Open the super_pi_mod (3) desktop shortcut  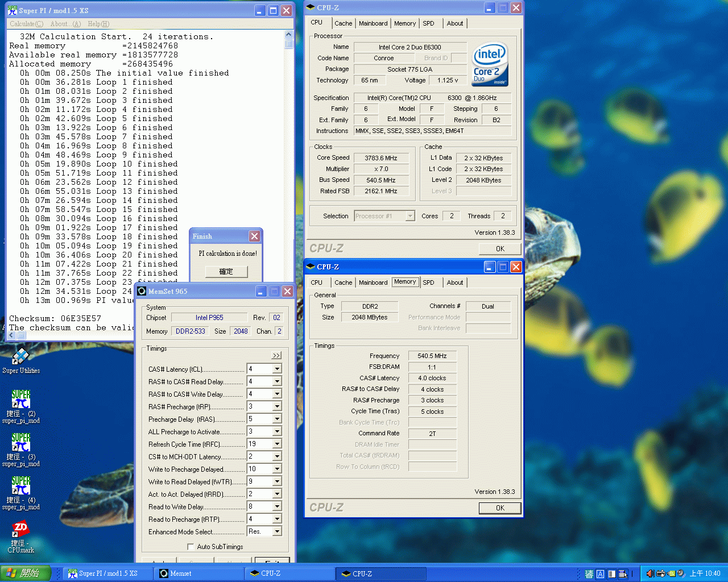click(x=21, y=450)
